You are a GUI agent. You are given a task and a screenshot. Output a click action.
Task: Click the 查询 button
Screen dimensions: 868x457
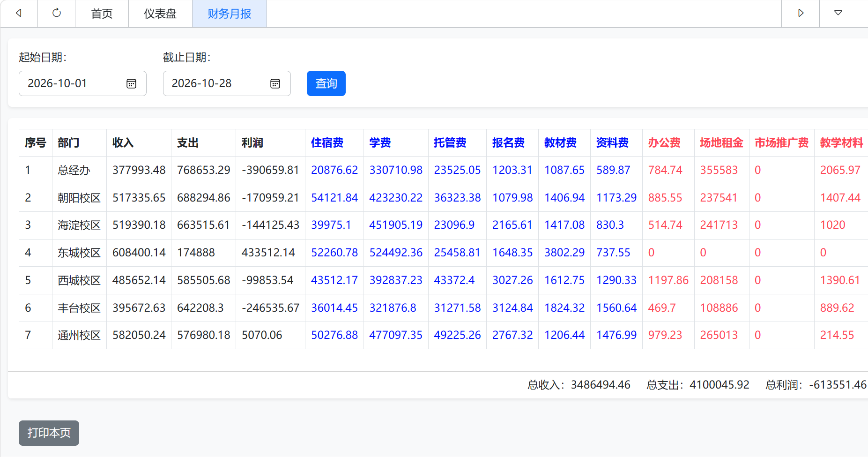pos(326,83)
